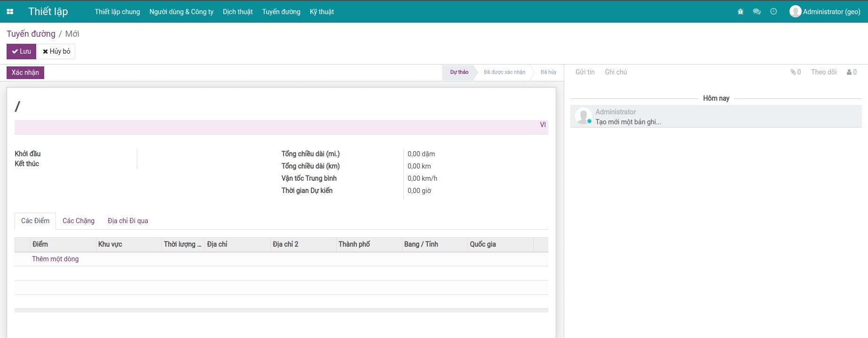This screenshot has height=338, width=868.
Task: Open the conversations chat icon
Action: [757, 12]
